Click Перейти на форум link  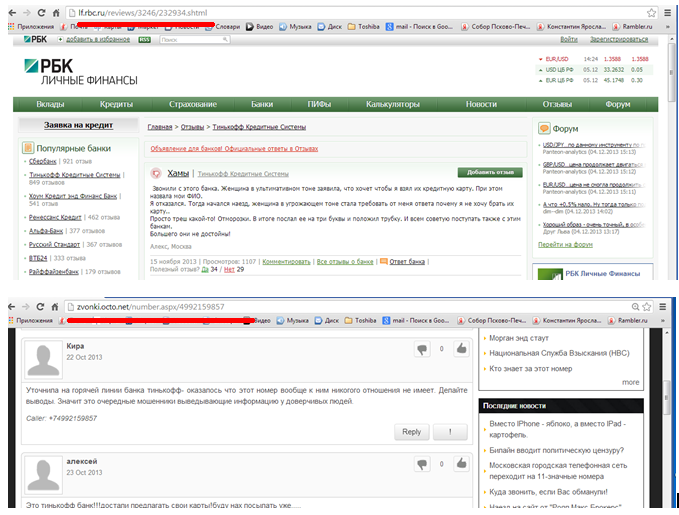pos(565,244)
